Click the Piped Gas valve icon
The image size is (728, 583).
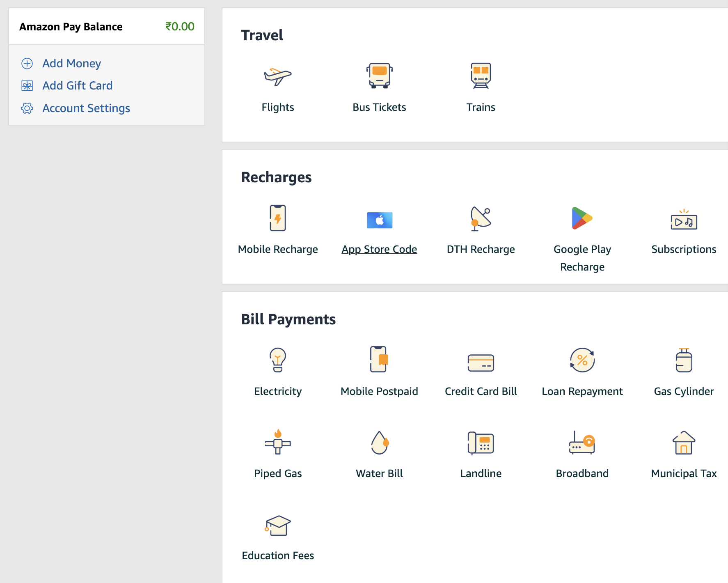[x=278, y=442]
